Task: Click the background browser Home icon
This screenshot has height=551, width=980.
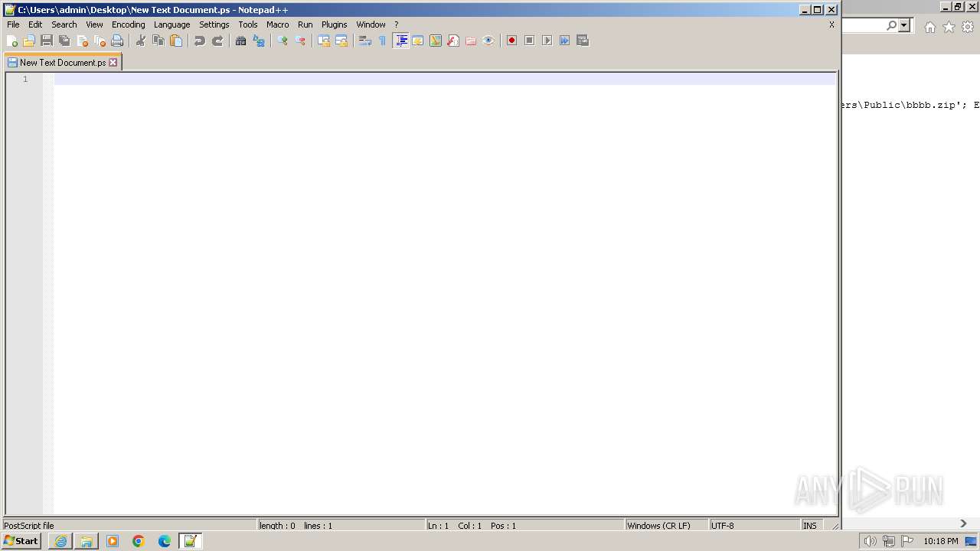Action: pos(929,27)
